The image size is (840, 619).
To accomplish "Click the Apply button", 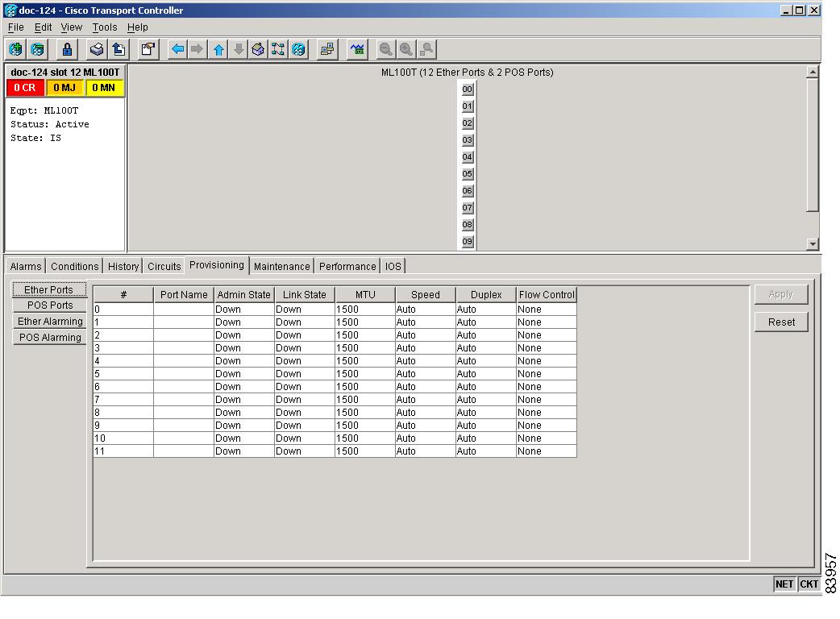I will click(x=781, y=294).
